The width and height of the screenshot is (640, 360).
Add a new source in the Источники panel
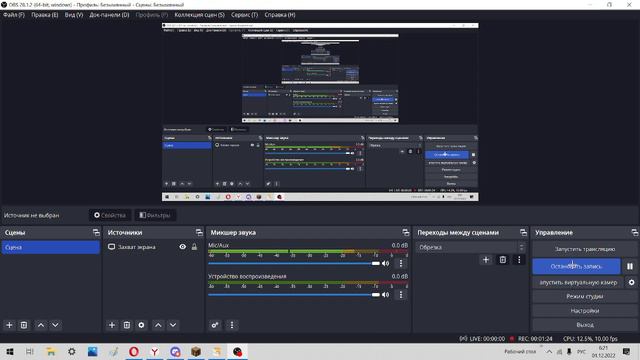pos(112,325)
